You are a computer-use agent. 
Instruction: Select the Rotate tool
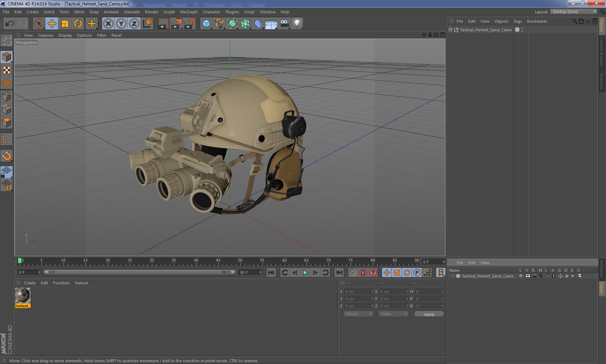pos(78,24)
